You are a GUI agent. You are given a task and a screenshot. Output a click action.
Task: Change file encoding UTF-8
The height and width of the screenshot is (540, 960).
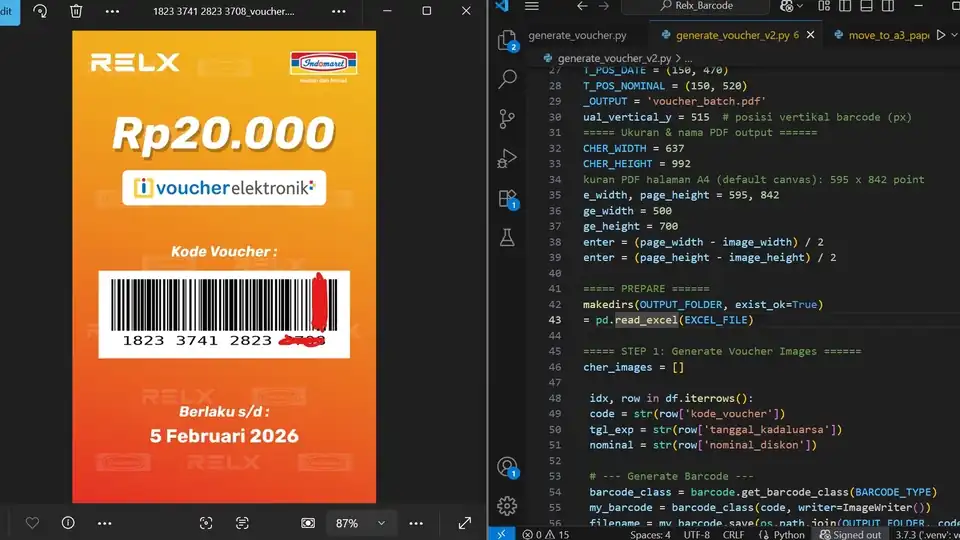click(697, 534)
